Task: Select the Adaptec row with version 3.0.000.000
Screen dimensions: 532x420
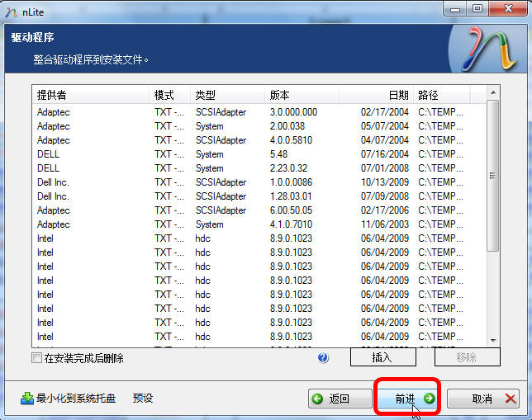Action: [x=259, y=112]
